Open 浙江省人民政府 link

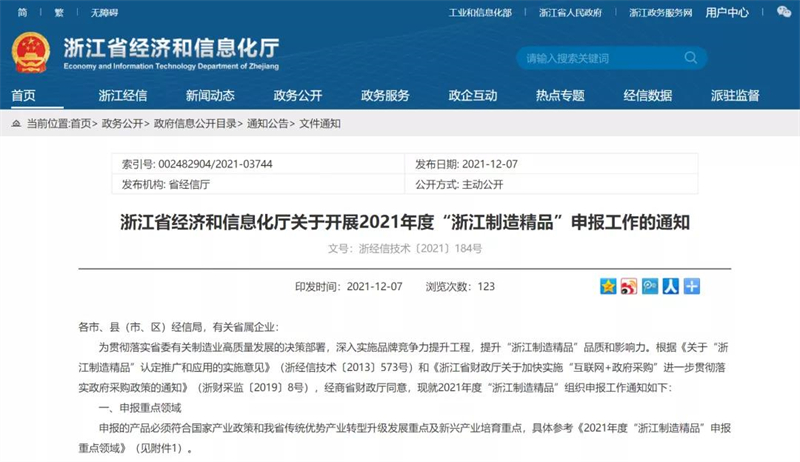[x=570, y=12]
